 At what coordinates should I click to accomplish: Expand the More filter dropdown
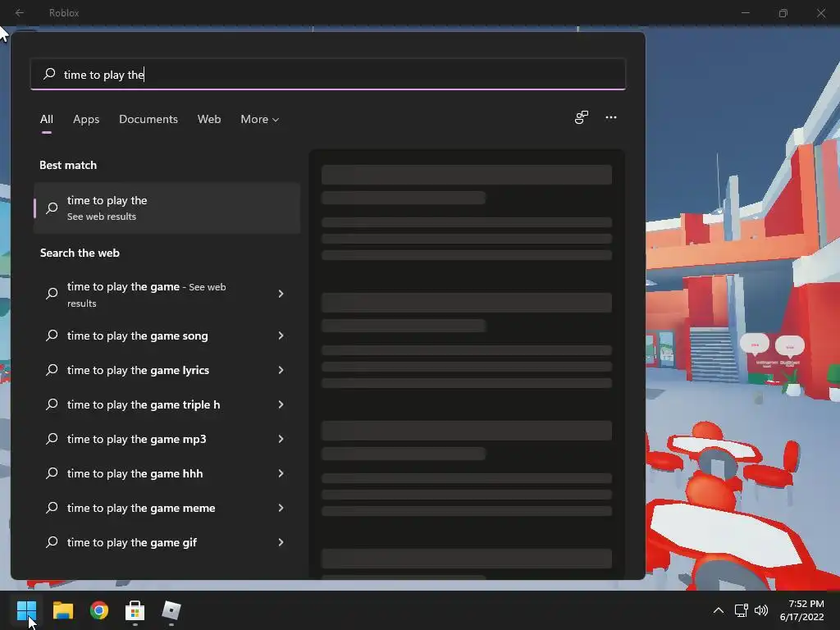(260, 120)
